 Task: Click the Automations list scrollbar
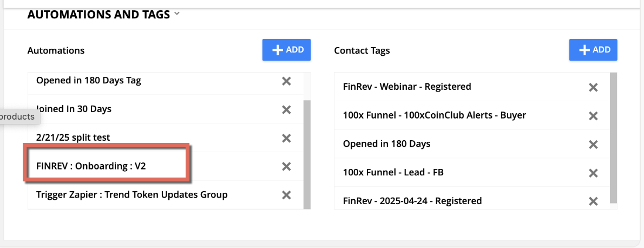pos(307,154)
